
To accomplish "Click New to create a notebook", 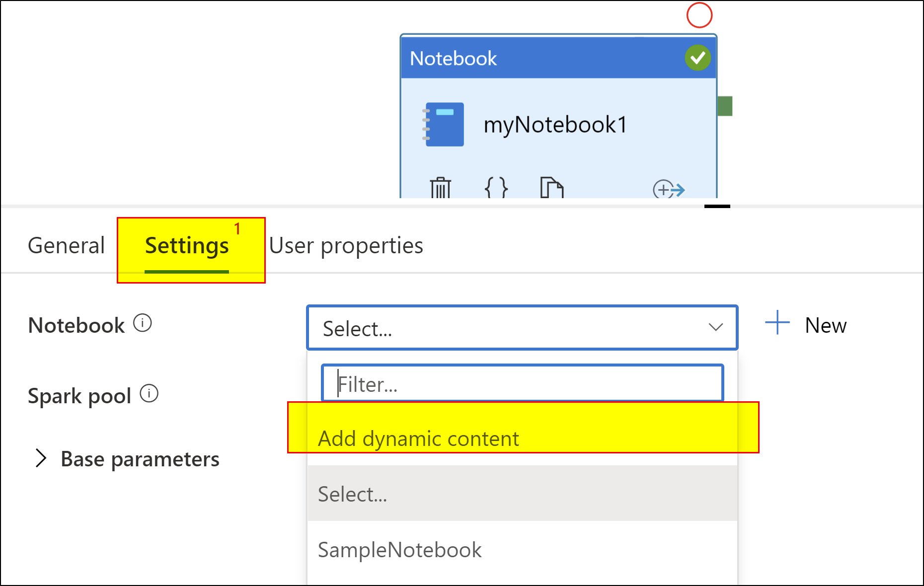I will [826, 325].
